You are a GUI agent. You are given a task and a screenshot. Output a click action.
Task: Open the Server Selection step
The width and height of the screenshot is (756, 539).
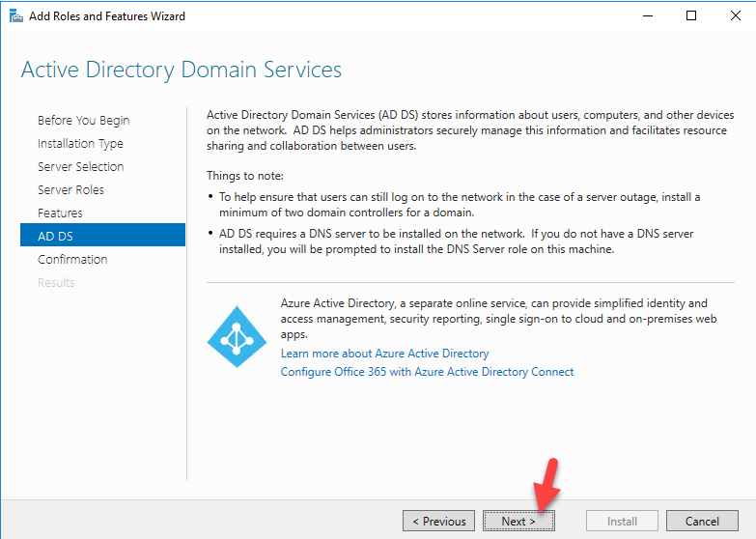pyautogui.click(x=80, y=166)
